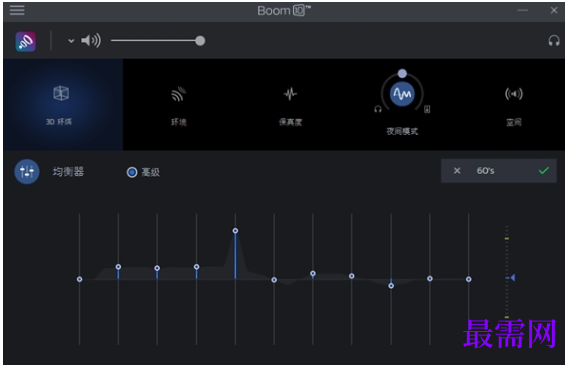
Task: Toggle the Spatial effect icon
Action: coord(514,94)
